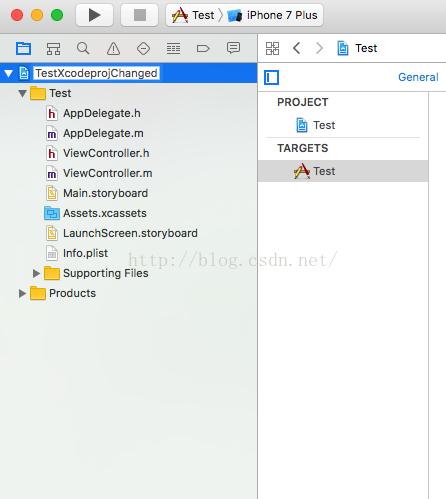This screenshot has width=446, height=499.
Task: Click the Test target app icon
Action: 302,171
